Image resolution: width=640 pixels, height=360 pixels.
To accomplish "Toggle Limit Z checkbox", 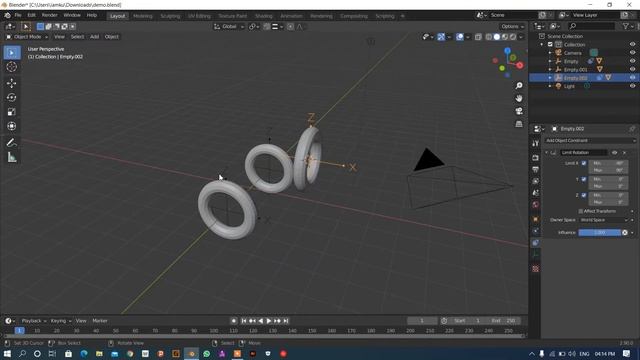I will tap(584, 195).
